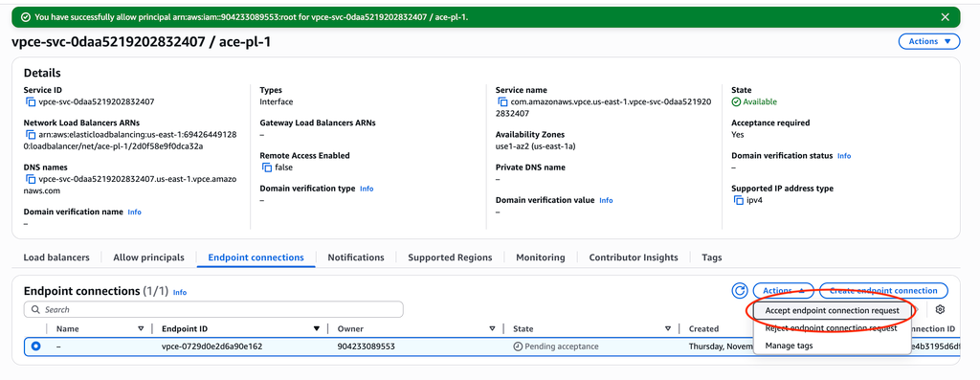
Task: Select the Endpoint connections tab
Action: pos(256,257)
